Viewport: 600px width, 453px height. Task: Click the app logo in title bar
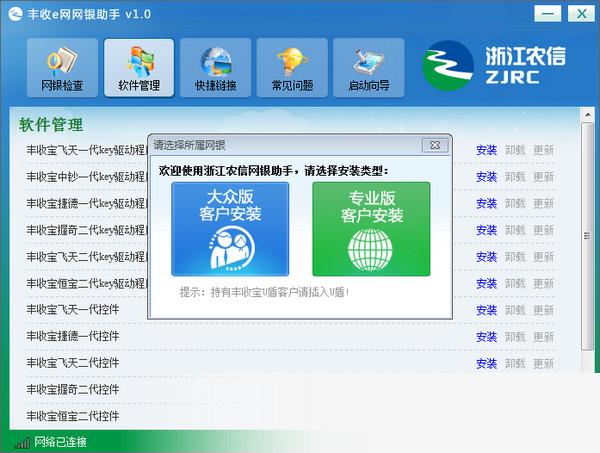[x=15, y=14]
